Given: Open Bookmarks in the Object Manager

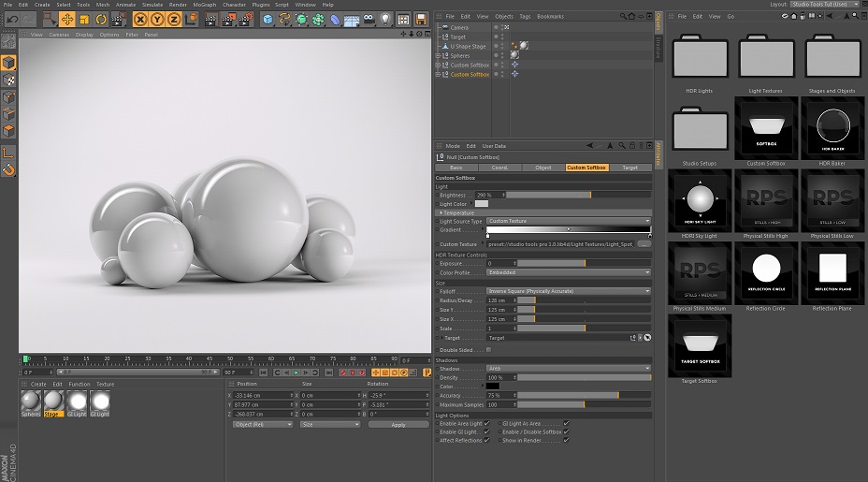Looking at the screenshot, I should tap(550, 16).
